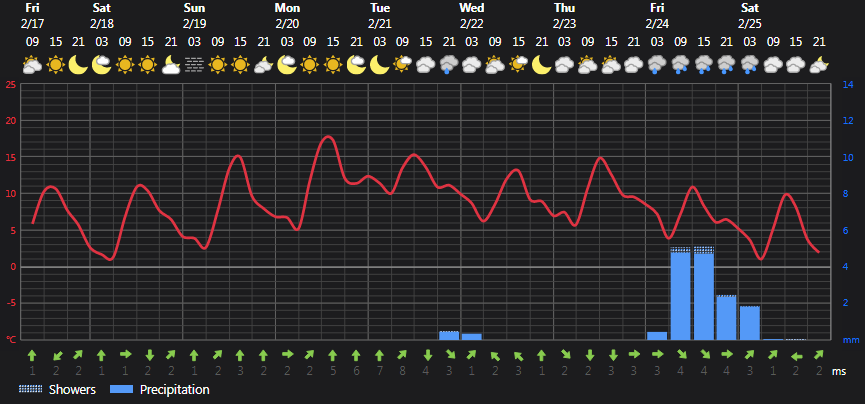865x404 pixels.
Task: Click the wind arrow above speed 5
Action: coord(333,354)
